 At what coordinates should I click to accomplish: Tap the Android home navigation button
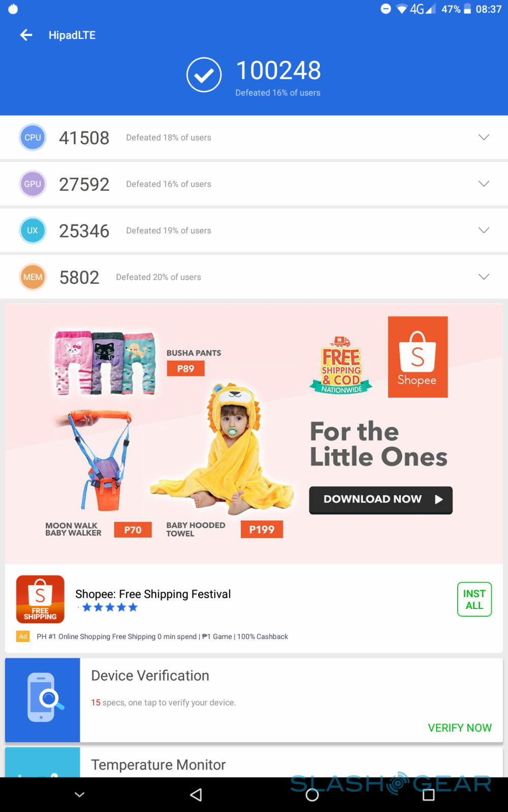pyautogui.click(x=312, y=795)
